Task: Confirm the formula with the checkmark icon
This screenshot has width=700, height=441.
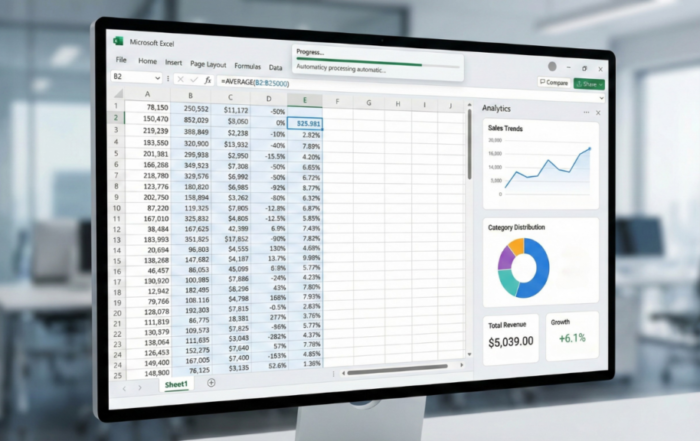Action: 194,79
